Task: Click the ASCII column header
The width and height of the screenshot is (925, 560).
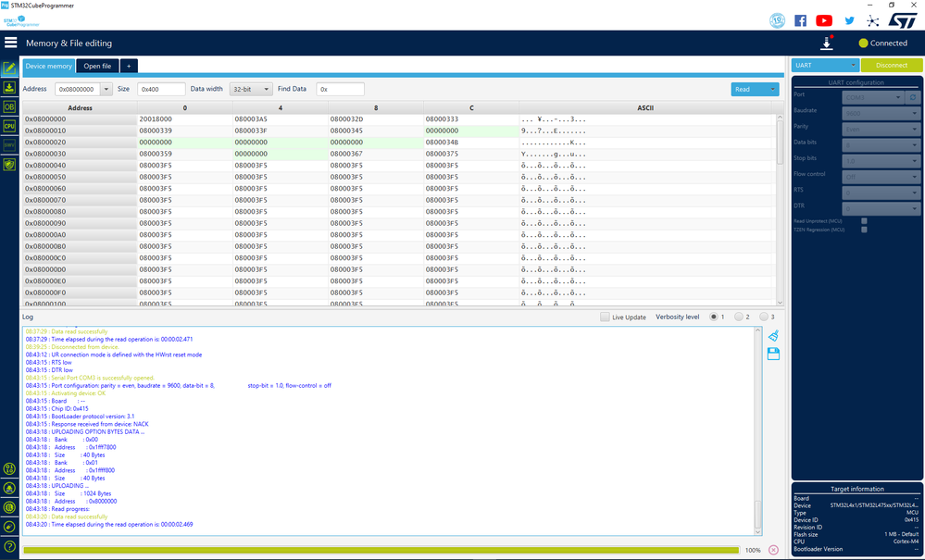Action: coord(644,108)
